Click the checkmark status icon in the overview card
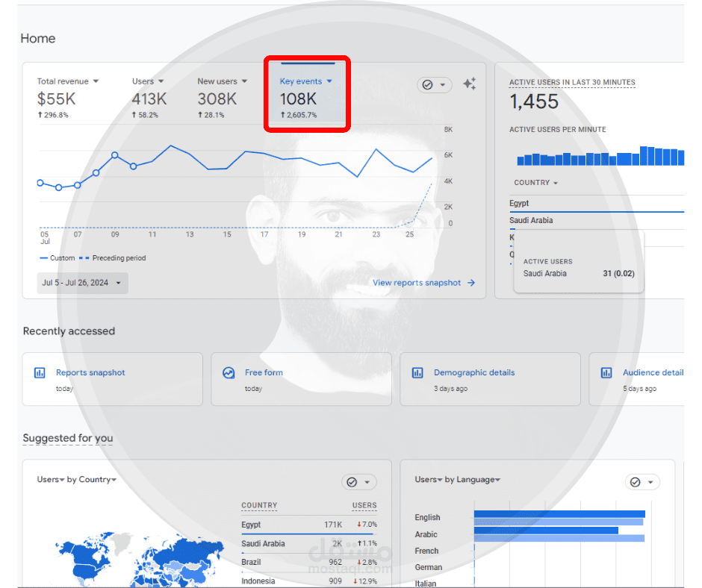Viewport: 702px width, 588px height. (x=428, y=84)
